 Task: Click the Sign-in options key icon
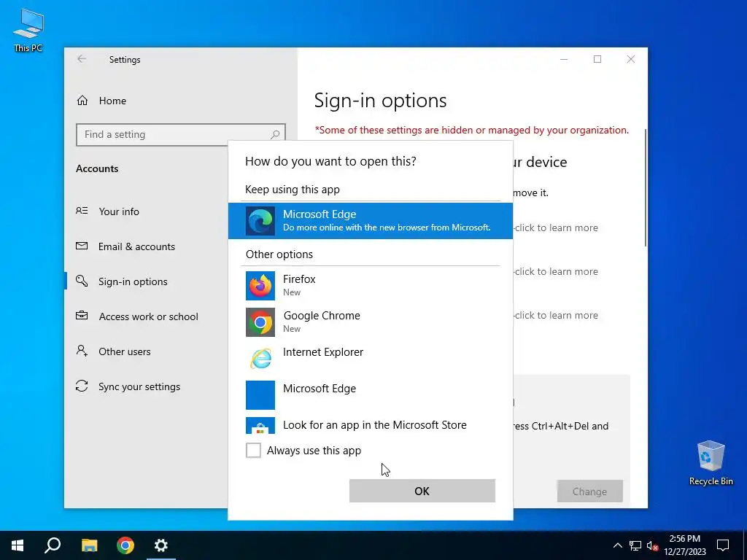[82, 281]
